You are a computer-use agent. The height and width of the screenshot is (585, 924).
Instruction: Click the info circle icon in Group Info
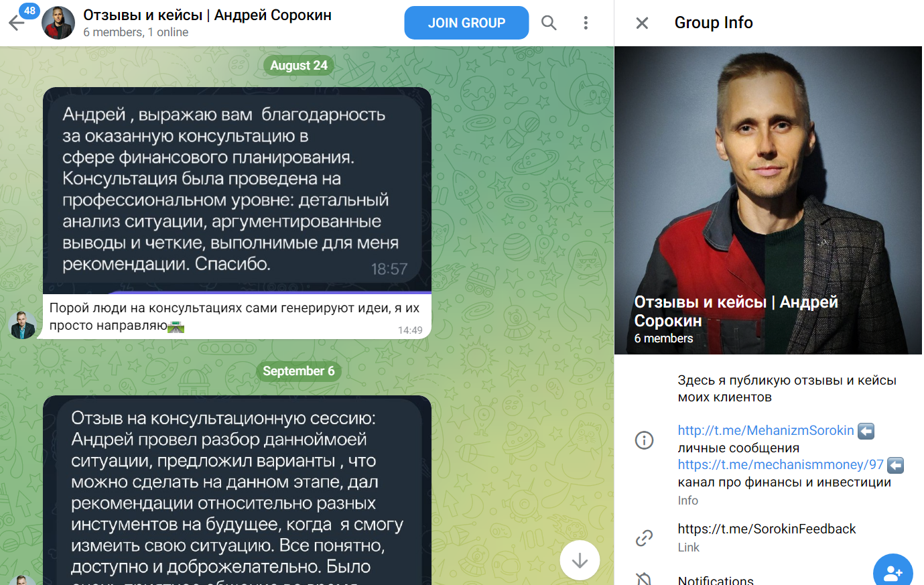pyautogui.click(x=644, y=440)
